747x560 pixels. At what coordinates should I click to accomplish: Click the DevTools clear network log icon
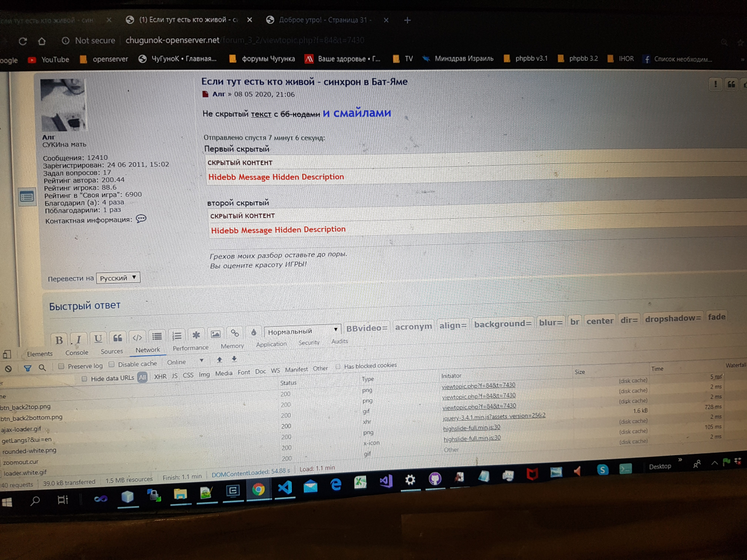(x=8, y=369)
